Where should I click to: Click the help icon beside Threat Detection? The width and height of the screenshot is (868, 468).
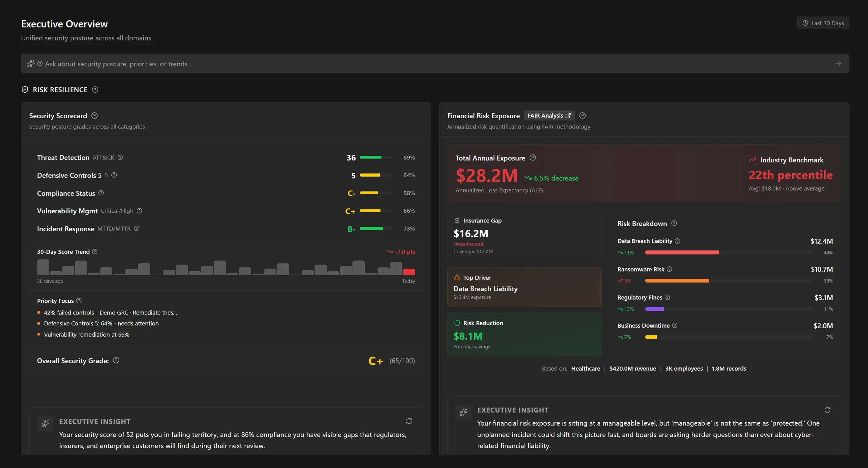tap(120, 157)
